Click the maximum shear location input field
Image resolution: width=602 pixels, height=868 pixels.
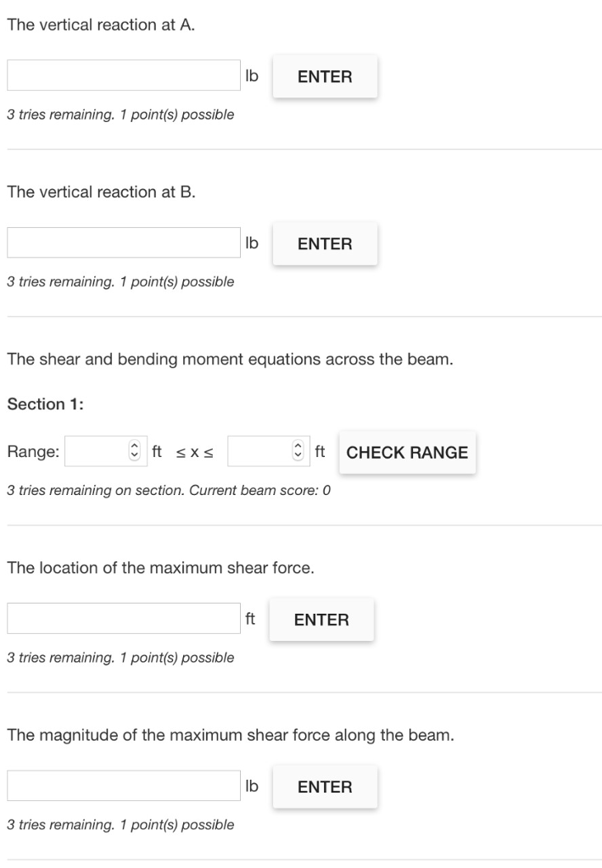(124, 619)
